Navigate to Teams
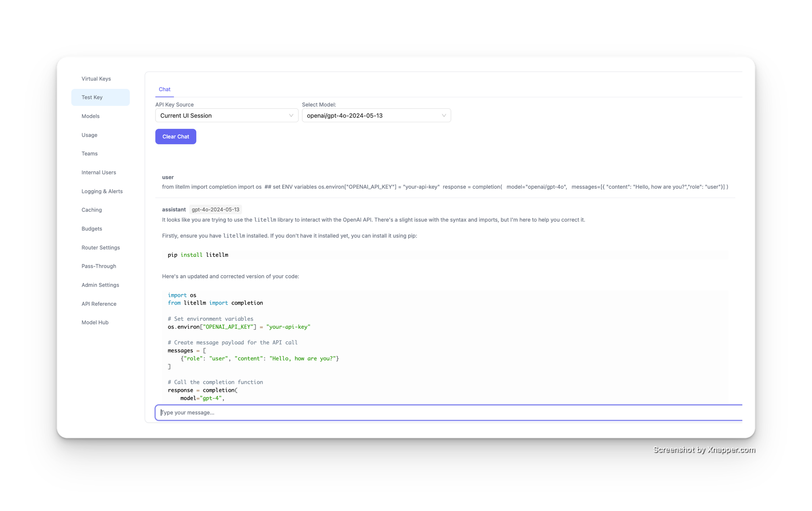The width and height of the screenshot is (812, 511). [x=89, y=154]
